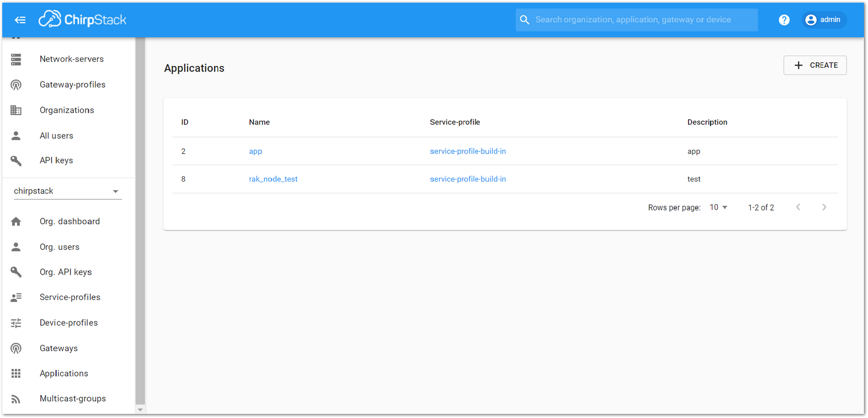The height and width of the screenshot is (418, 868).
Task: Click the Device-profiles sliders icon
Action: point(16,323)
